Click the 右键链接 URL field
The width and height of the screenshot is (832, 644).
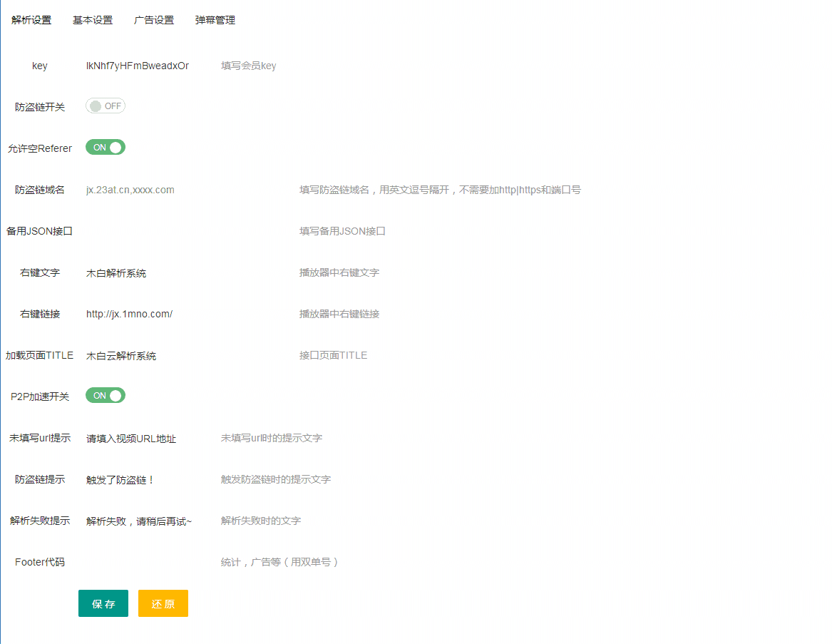[143, 313]
